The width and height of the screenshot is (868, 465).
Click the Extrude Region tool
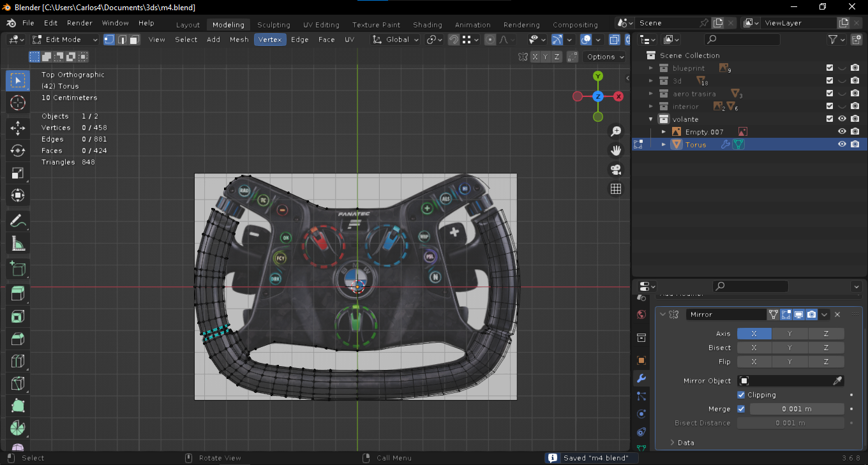point(18,294)
